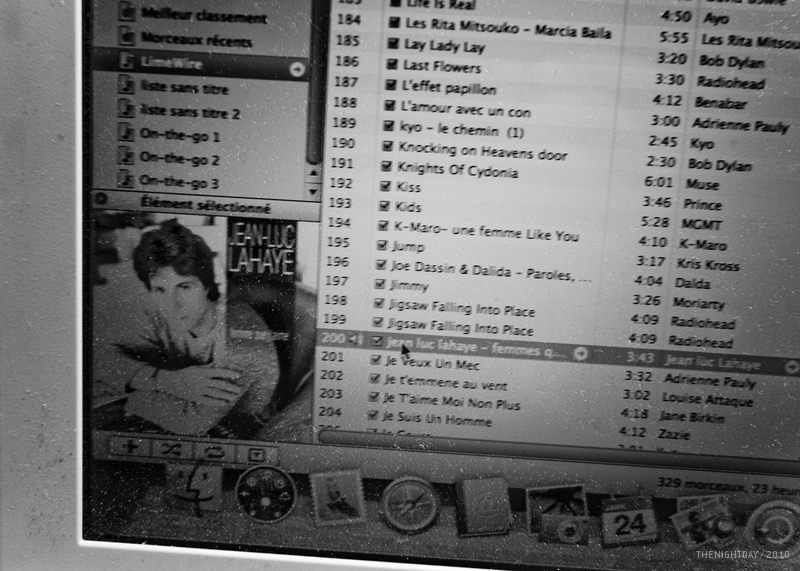Click artist Adrienne Pauly on row 189
800x571 pixels.
740,125
